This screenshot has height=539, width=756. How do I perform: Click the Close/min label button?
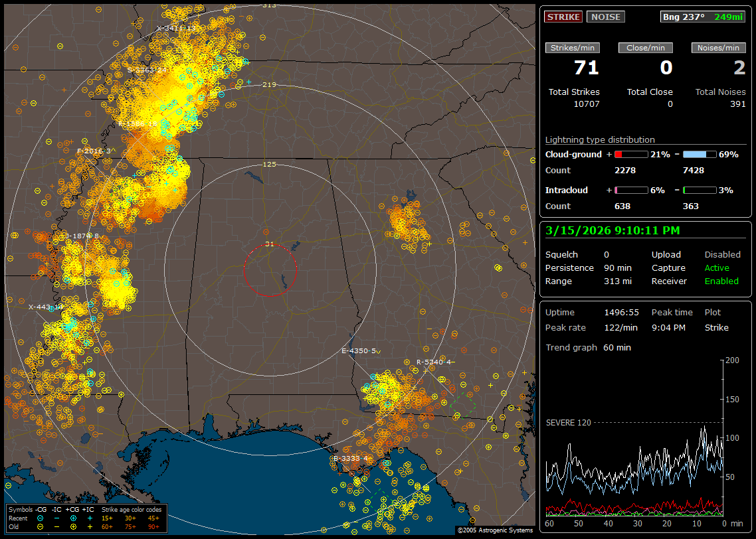tap(646, 48)
